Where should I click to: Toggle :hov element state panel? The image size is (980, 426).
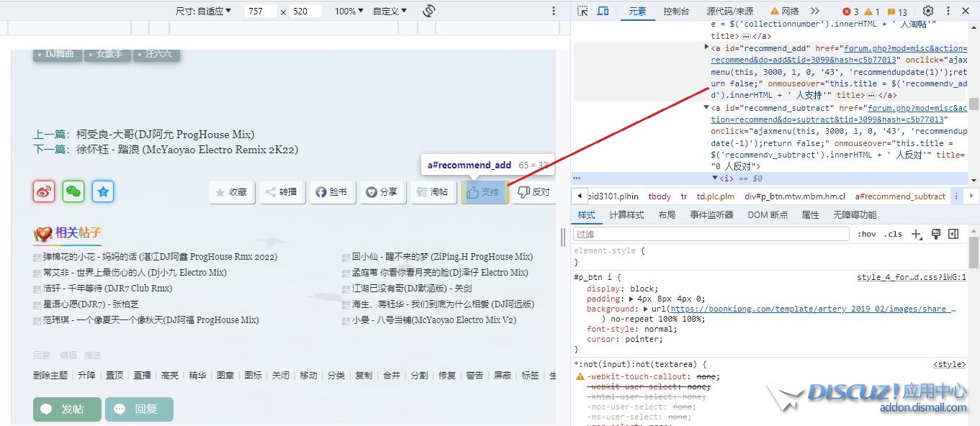(867, 234)
